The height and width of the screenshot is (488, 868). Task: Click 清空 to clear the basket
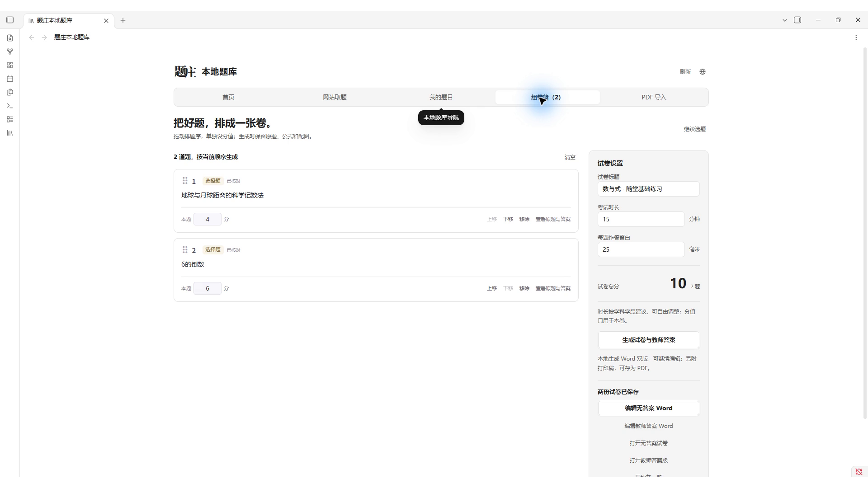tap(570, 157)
